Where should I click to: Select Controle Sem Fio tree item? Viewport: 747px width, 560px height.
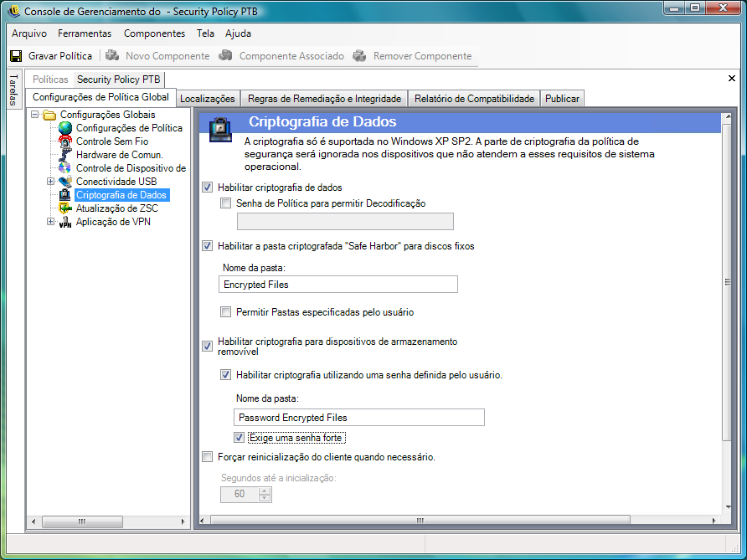112,141
